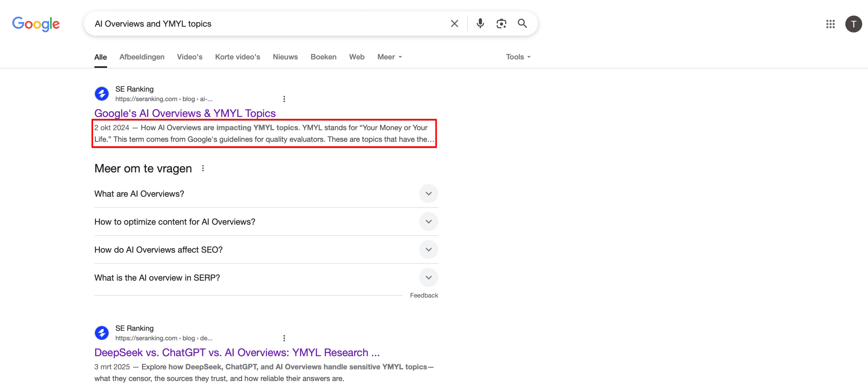Click SE Ranking favicon of first result
The image size is (868, 391).
point(102,94)
